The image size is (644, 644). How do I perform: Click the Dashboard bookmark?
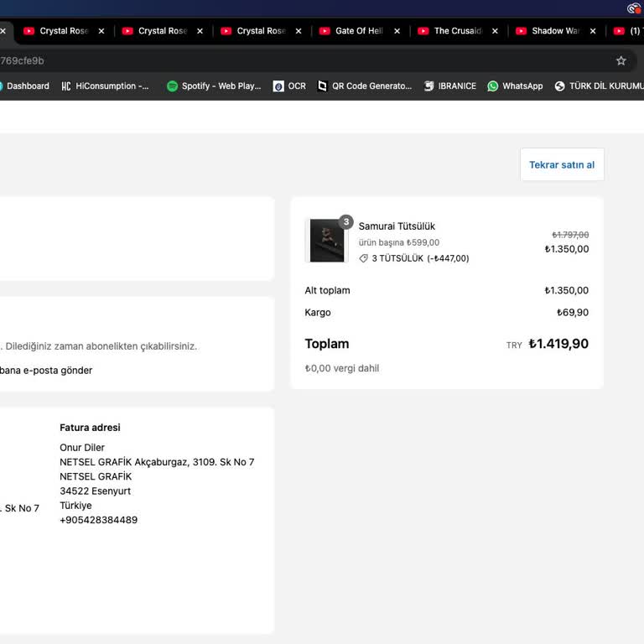(x=25, y=86)
